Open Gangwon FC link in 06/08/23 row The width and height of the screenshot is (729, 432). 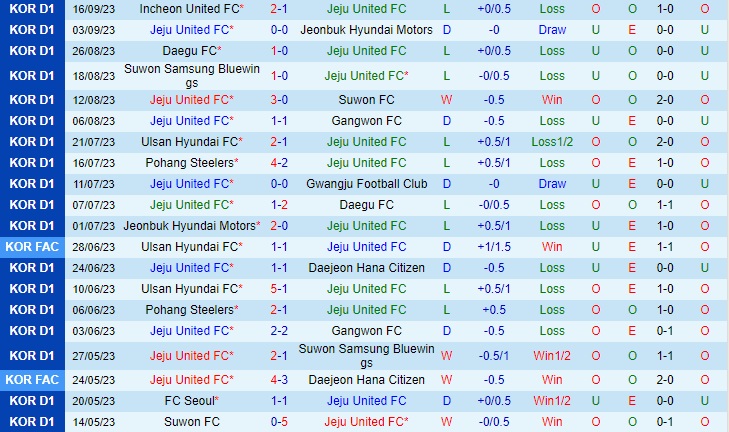point(366,121)
